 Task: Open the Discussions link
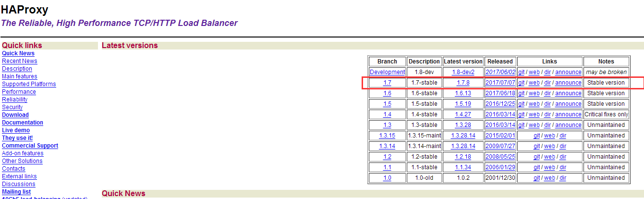pyautogui.click(x=19, y=184)
